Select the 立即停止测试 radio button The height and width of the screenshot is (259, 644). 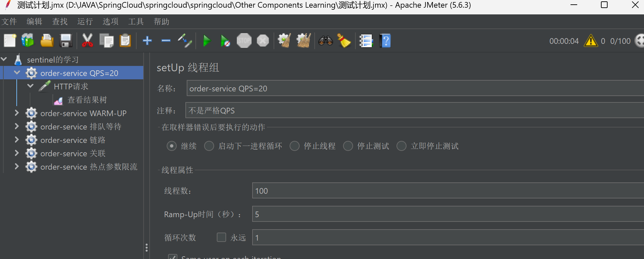click(x=401, y=146)
